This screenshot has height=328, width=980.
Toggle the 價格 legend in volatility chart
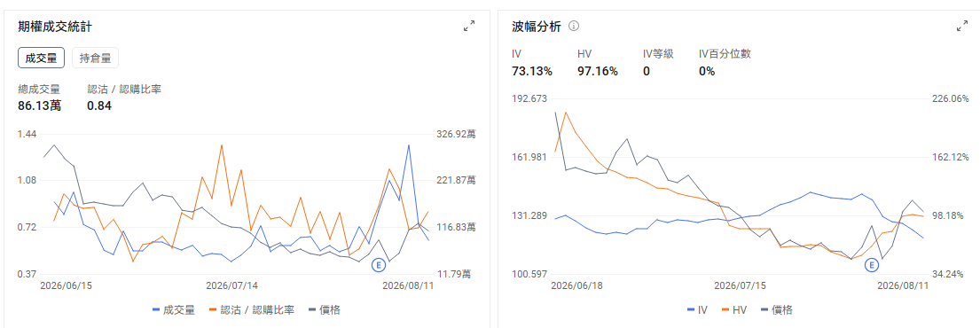point(776,309)
